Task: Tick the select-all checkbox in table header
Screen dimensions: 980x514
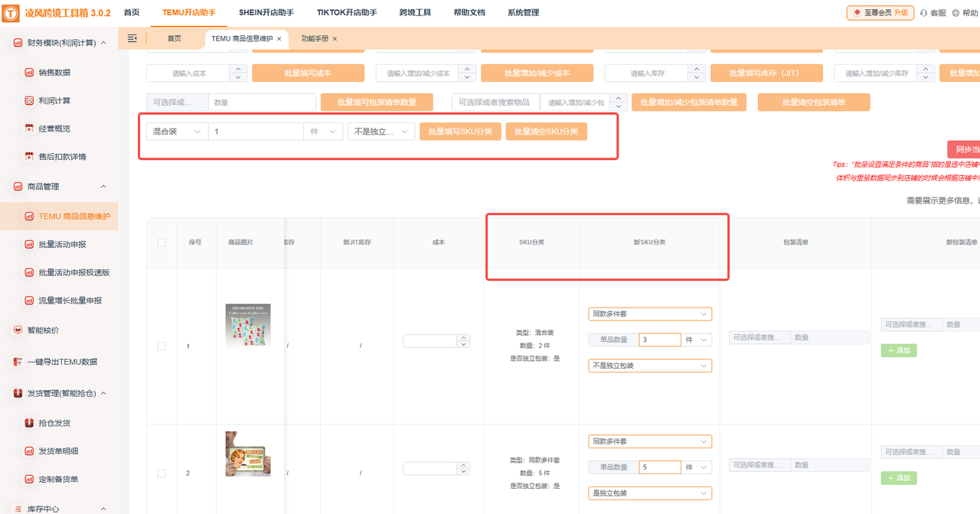Action: click(161, 242)
